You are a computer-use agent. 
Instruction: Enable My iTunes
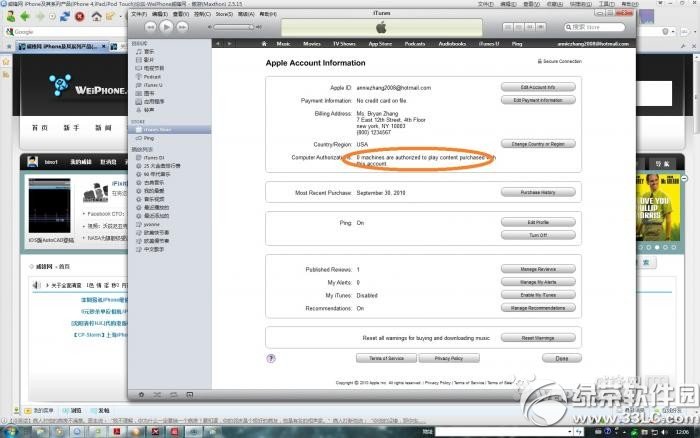pyautogui.click(x=538, y=296)
